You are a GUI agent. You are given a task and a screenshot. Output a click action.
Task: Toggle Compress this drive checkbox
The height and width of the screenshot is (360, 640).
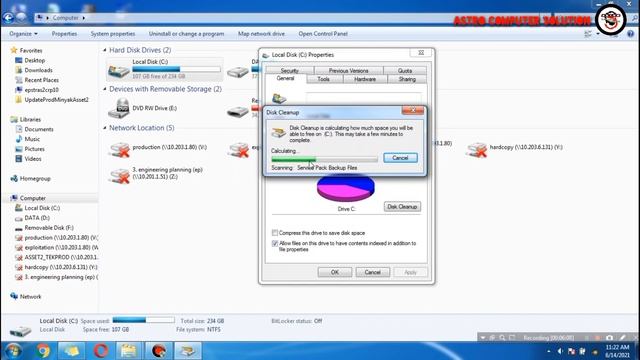click(x=275, y=233)
